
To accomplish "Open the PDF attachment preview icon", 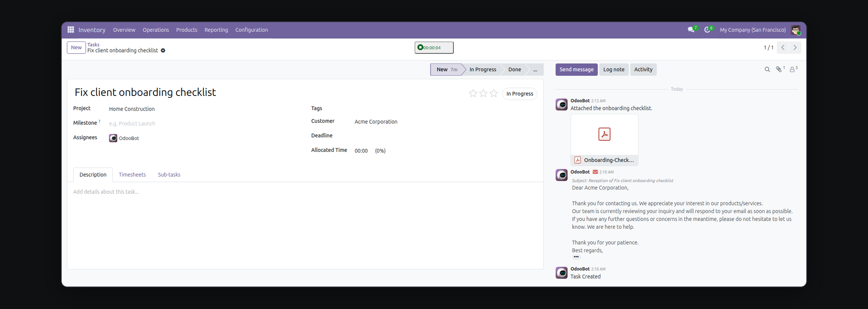I will (604, 134).
